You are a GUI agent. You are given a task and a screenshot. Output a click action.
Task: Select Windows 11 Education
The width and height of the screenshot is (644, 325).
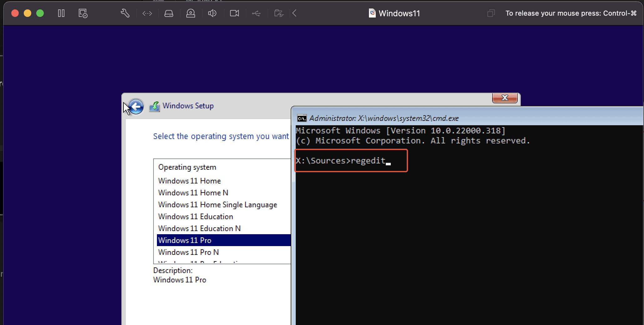coord(224,217)
